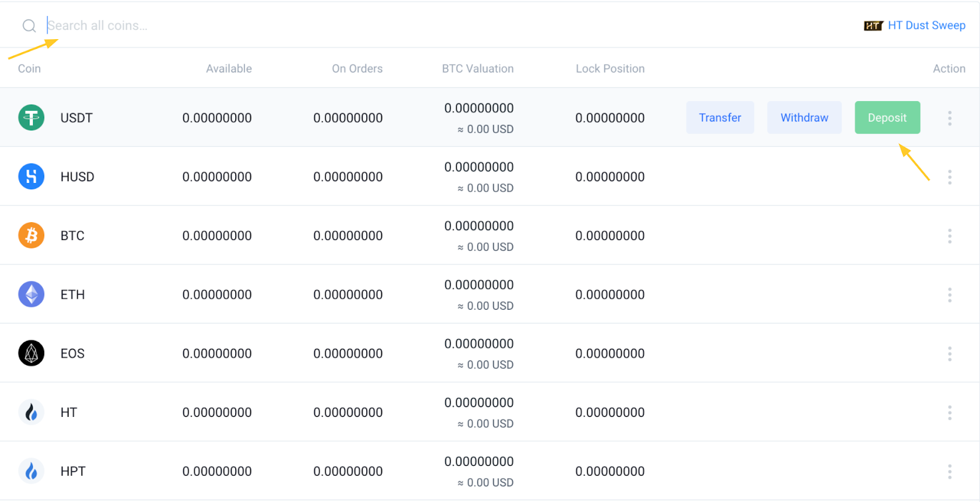Click the BTC Valuation column header
Viewport: 980px width, 502px height.
pos(478,69)
